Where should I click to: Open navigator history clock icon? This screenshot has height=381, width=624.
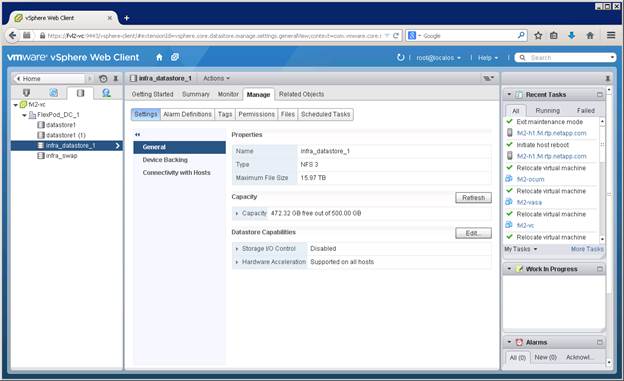(103, 78)
